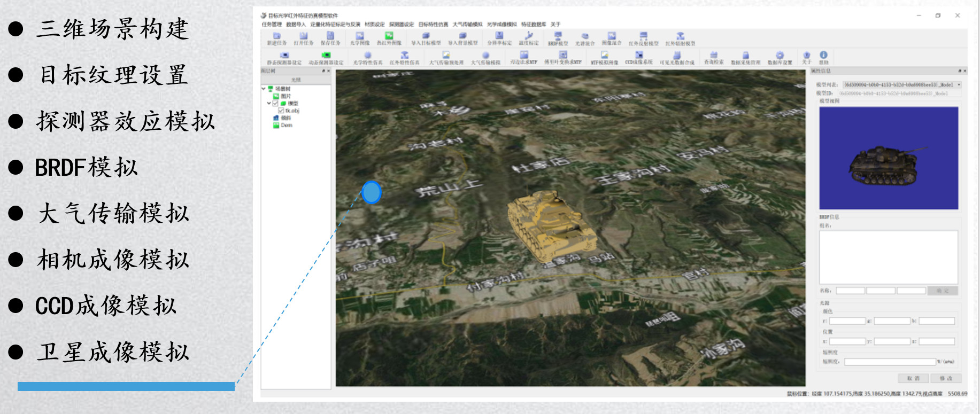Collapse the 场景树 (scene tree) root node arrow
The height and width of the screenshot is (414, 980).
pyautogui.click(x=264, y=89)
